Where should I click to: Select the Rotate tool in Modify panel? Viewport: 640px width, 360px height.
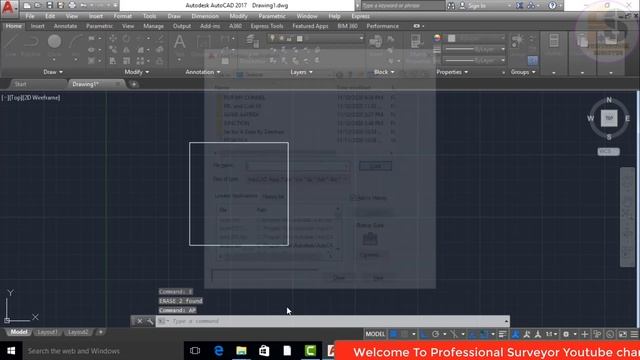tap(127, 39)
